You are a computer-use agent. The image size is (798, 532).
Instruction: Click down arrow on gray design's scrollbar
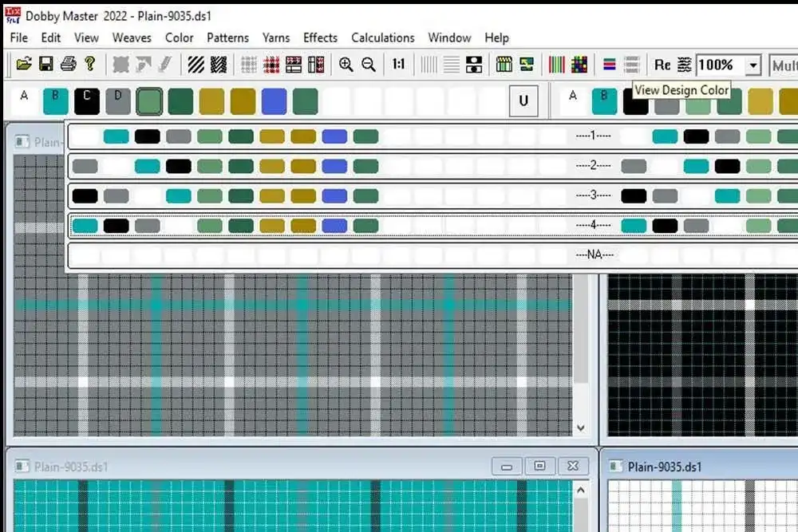point(581,428)
